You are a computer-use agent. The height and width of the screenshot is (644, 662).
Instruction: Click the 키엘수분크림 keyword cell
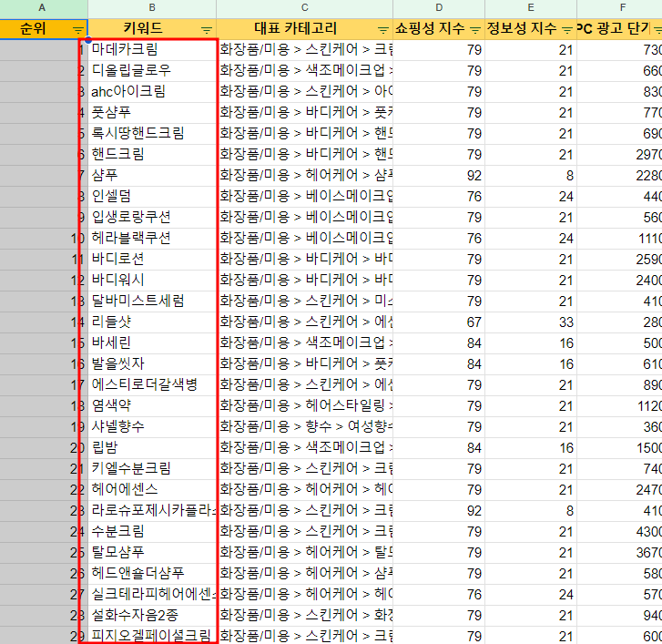pyautogui.click(x=152, y=469)
